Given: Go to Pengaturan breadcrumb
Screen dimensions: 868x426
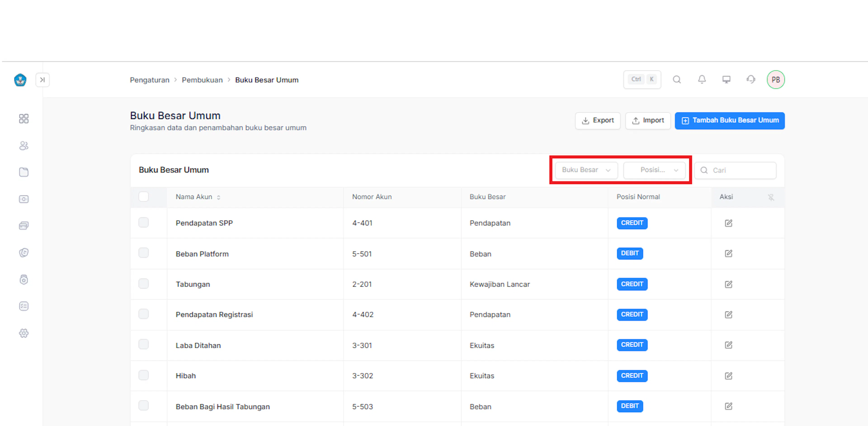Looking at the screenshot, I should click(150, 80).
